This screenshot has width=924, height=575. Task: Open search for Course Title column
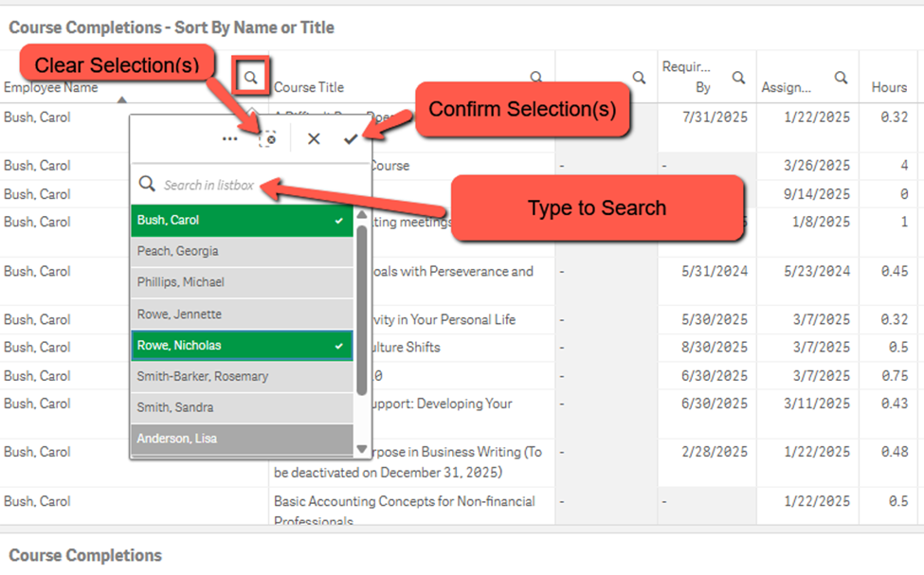coord(536,78)
